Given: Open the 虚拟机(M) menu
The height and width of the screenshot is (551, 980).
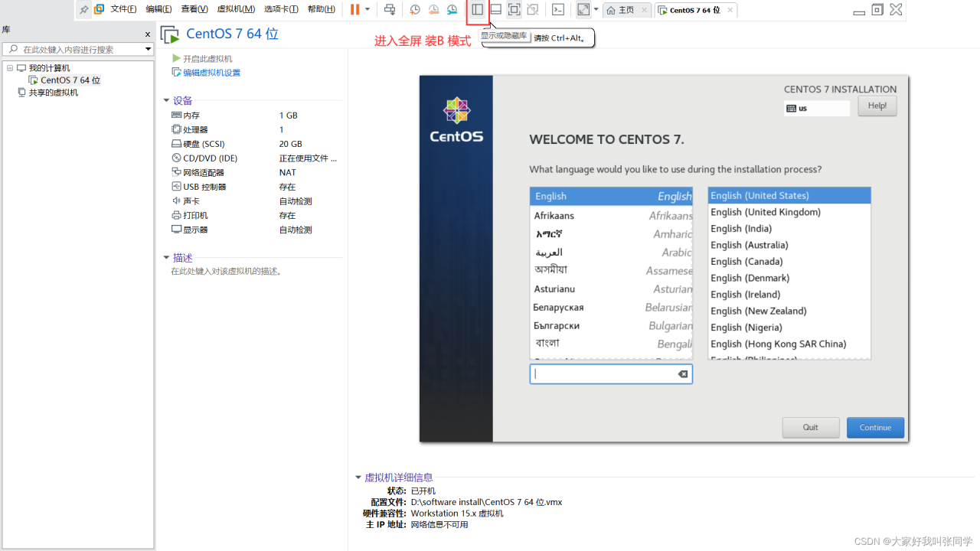Looking at the screenshot, I should [236, 9].
